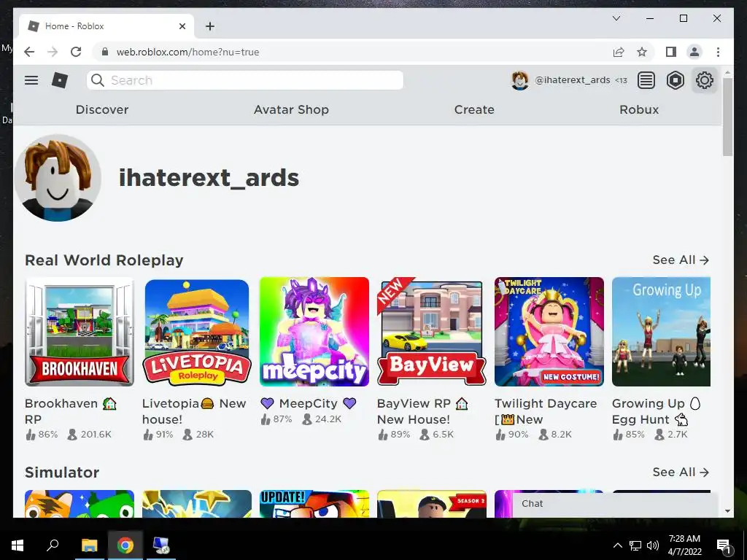Open the Windows notification center icon
The width and height of the screenshot is (747, 560).
coord(724,545)
